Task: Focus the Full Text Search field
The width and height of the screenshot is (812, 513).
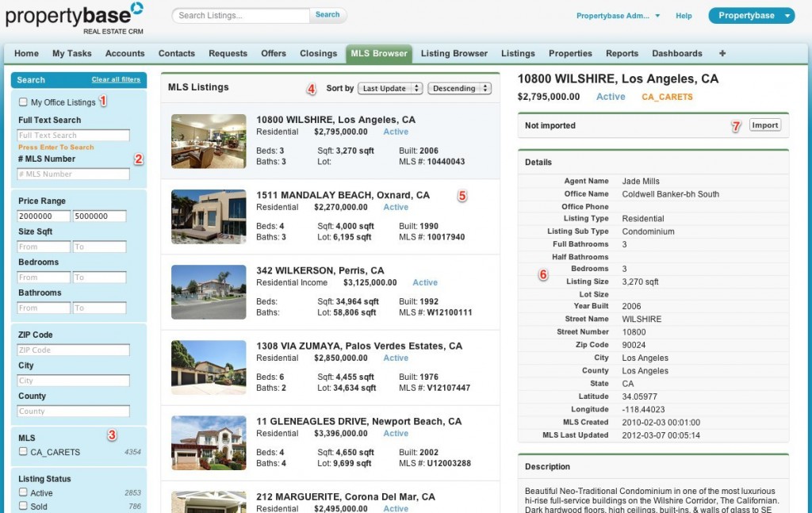Action: (x=73, y=135)
